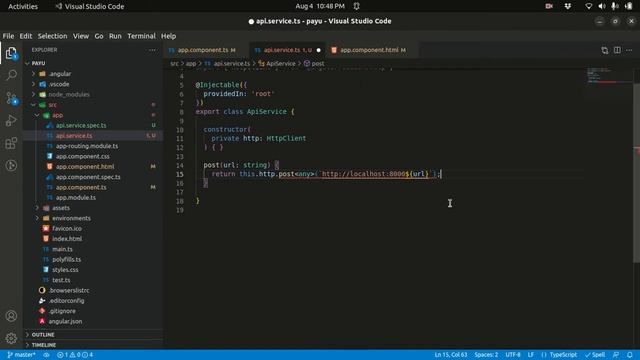The height and width of the screenshot is (360, 640).
Task: Click Spaces: 2 indentation setting
Action: (x=486, y=355)
